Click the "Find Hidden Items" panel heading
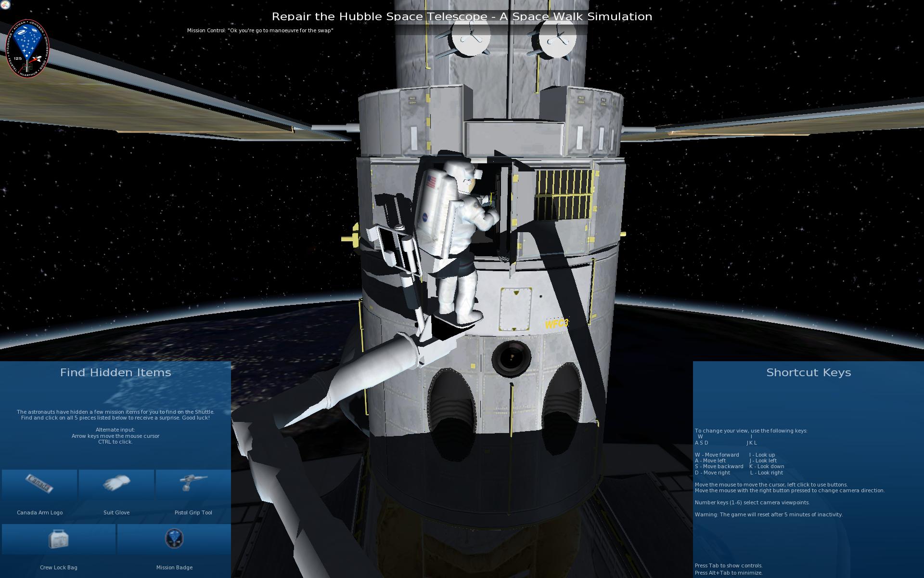 [115, 372]
